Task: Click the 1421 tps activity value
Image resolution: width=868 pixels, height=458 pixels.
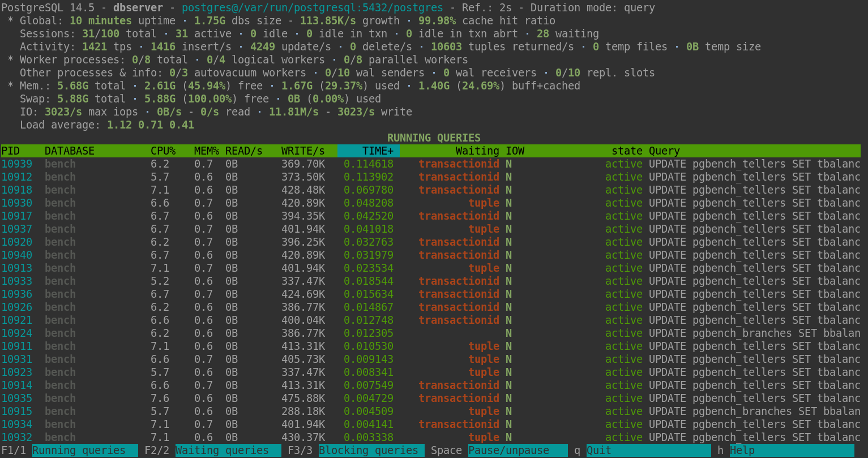Action: pos(95,47)
